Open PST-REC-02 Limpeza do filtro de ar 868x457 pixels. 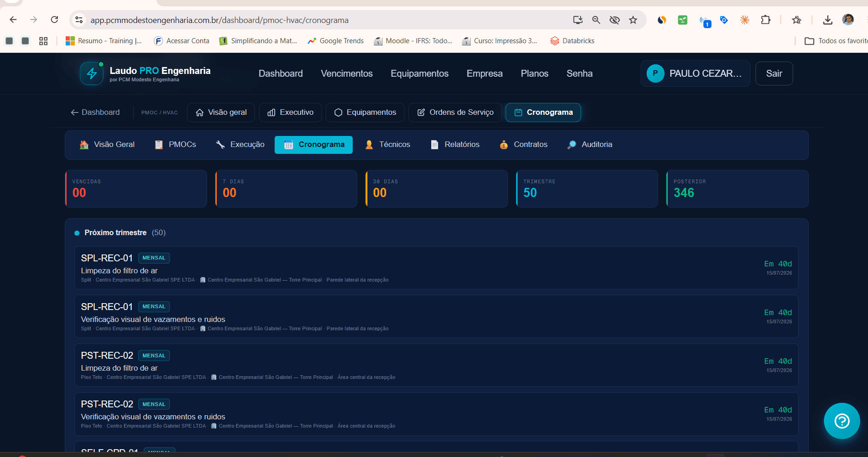(436, 365)
